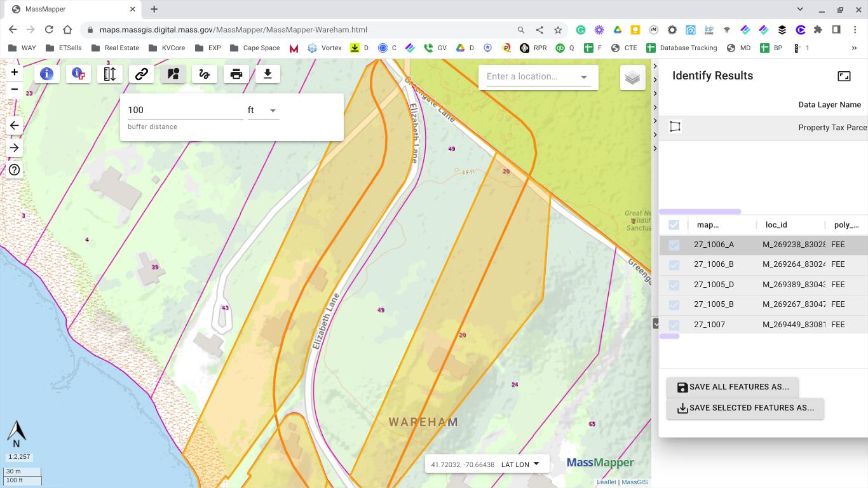The image size is (868, 488).
Task: Uncheck the 27_1006_A row checkbox
Action: (674, 245)
